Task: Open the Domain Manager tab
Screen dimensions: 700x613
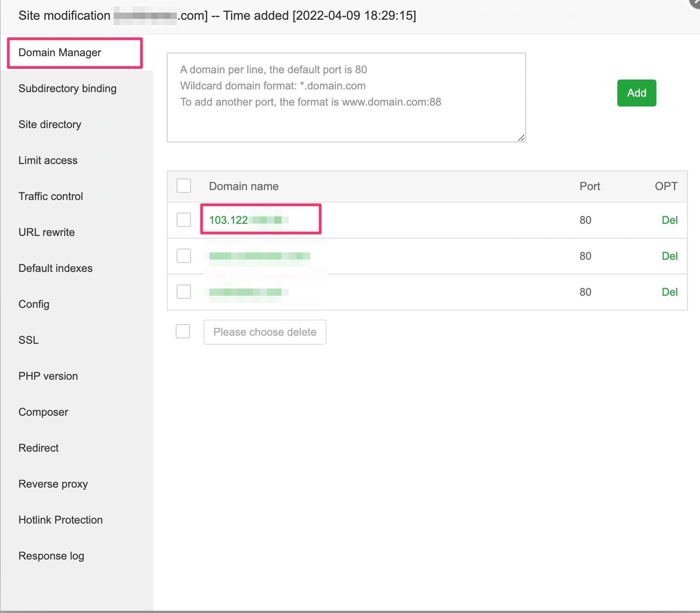Action: click(60, 53)
